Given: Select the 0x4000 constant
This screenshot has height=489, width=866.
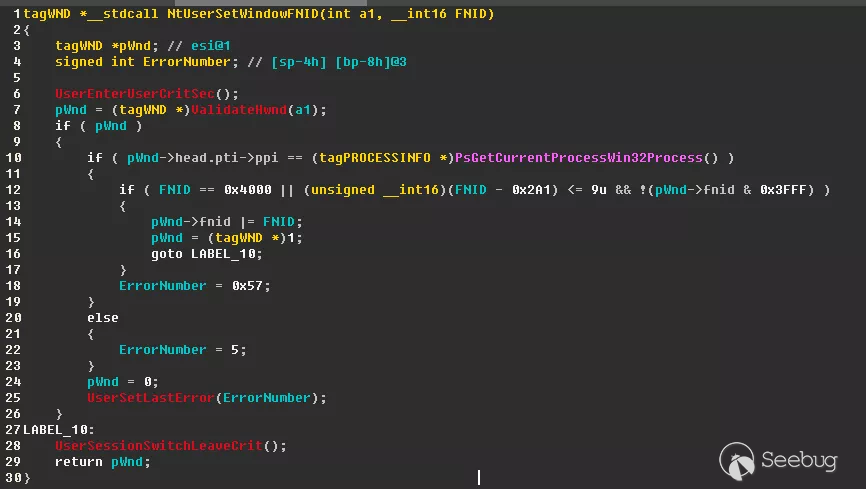Looking at the screenshot, I should (247, 190).
